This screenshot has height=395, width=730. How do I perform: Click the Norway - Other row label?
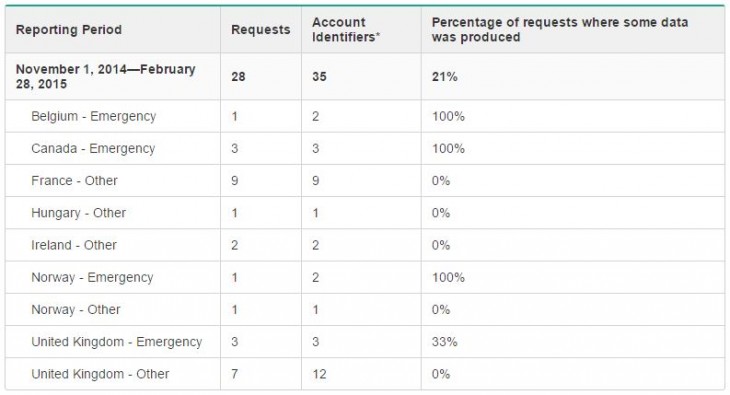(76, 309)
